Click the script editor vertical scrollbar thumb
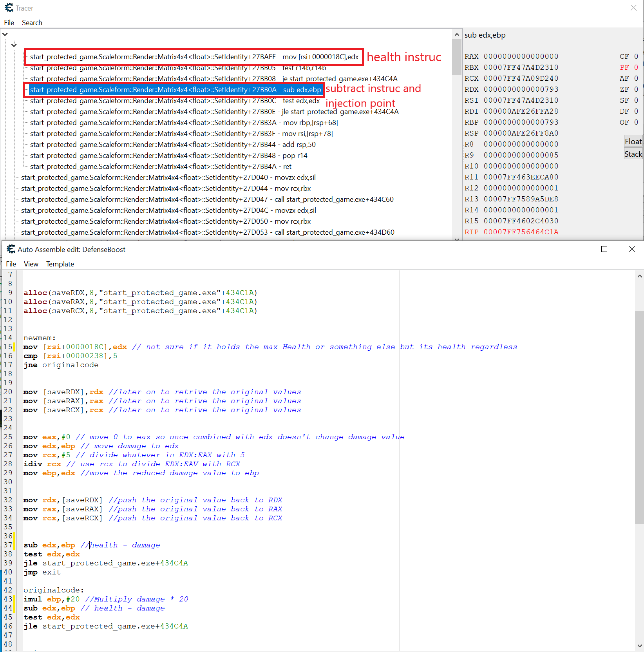 pyautogui.click(x=639, y=417)
